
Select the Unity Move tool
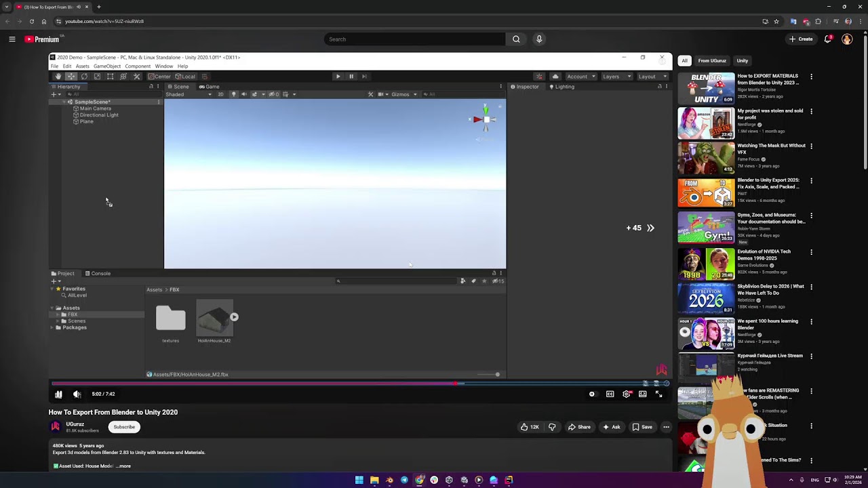(71, 77)
